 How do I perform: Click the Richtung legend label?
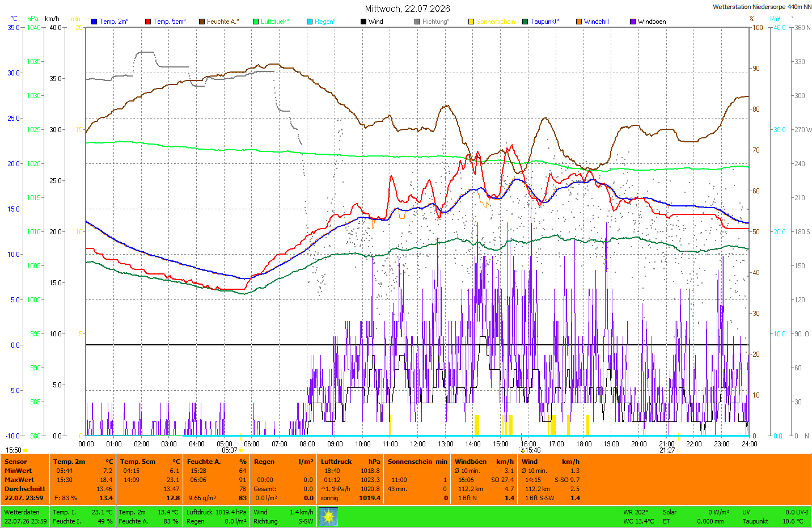435,22
